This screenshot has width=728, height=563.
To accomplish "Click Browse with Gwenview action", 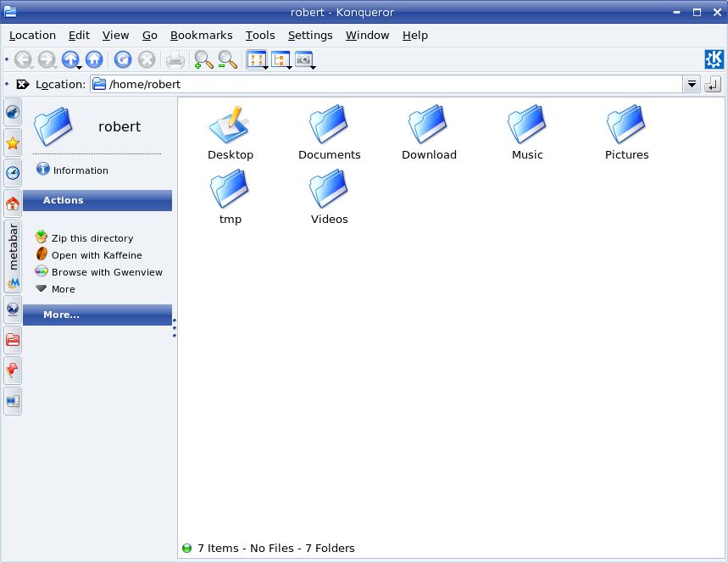I will pos(98,271).
